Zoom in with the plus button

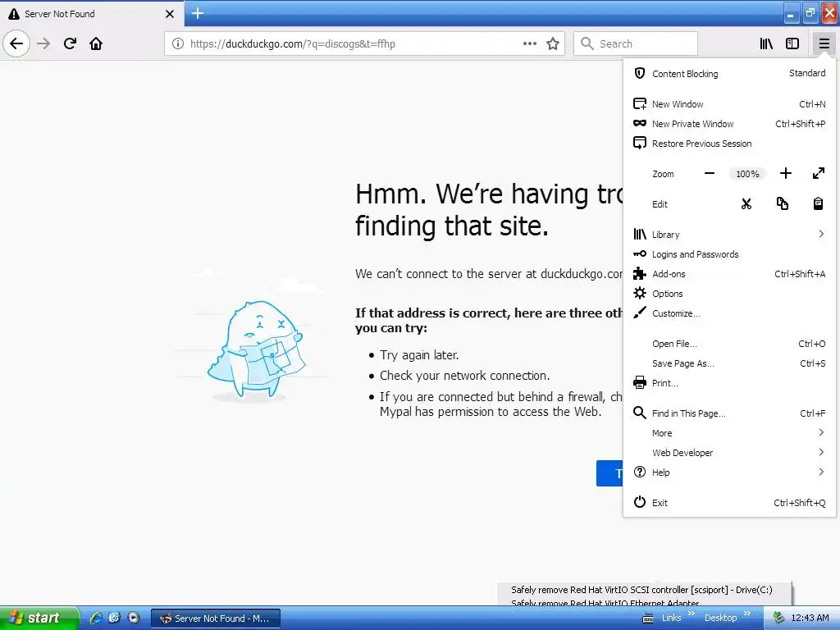[785, 174]
